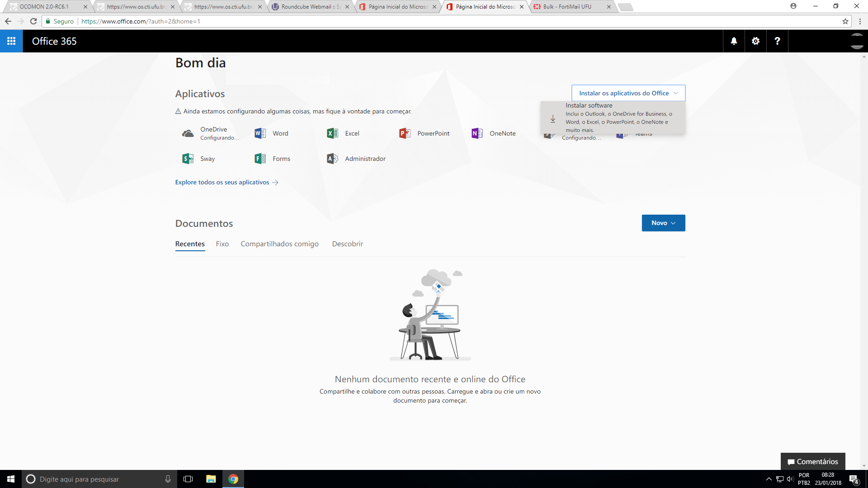
Task: Close the Roundcube Webmail browser tab
Action: click(347, 7)
